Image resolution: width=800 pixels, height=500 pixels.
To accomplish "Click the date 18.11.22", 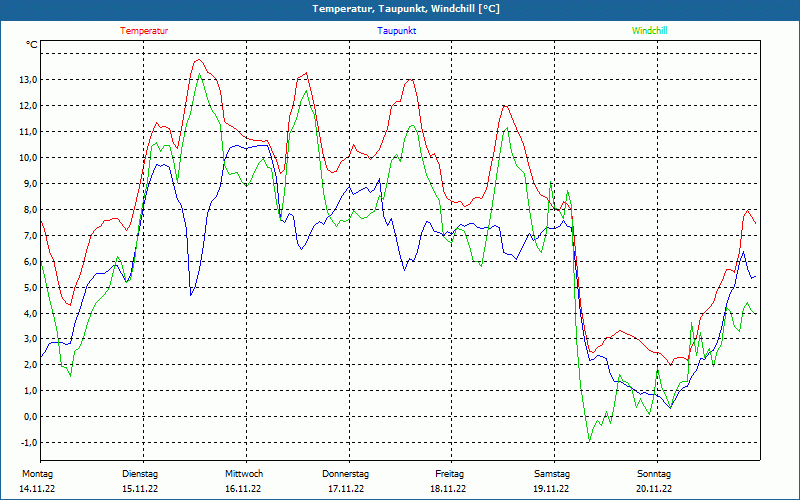I will (x=448, y=489).
